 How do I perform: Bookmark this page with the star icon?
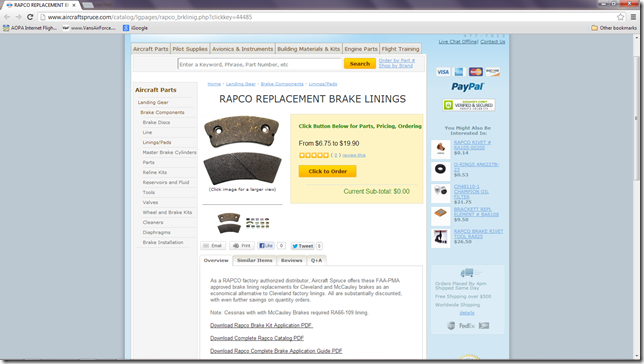621,17
